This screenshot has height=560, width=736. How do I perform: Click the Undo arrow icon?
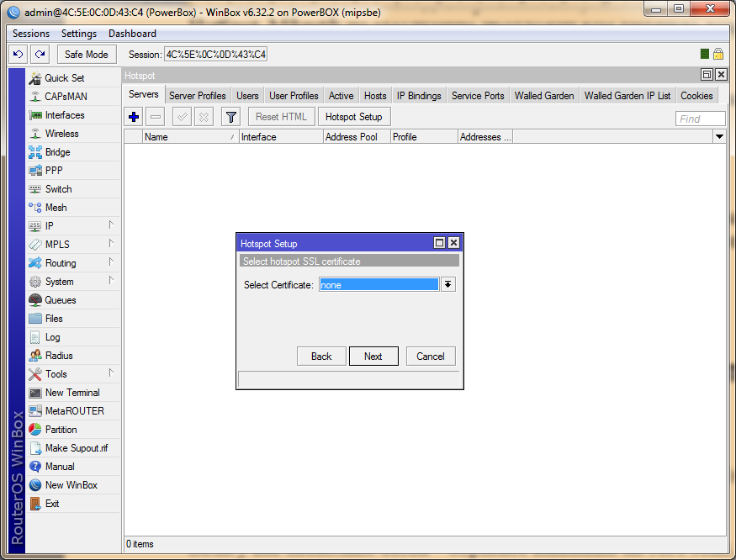pyautogui.click(x=18, y=55)
